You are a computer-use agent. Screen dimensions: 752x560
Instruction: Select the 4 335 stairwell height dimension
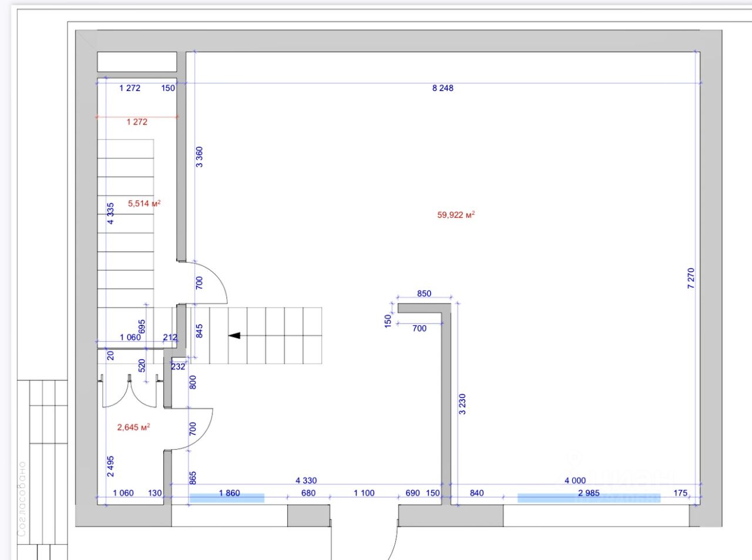110,214
